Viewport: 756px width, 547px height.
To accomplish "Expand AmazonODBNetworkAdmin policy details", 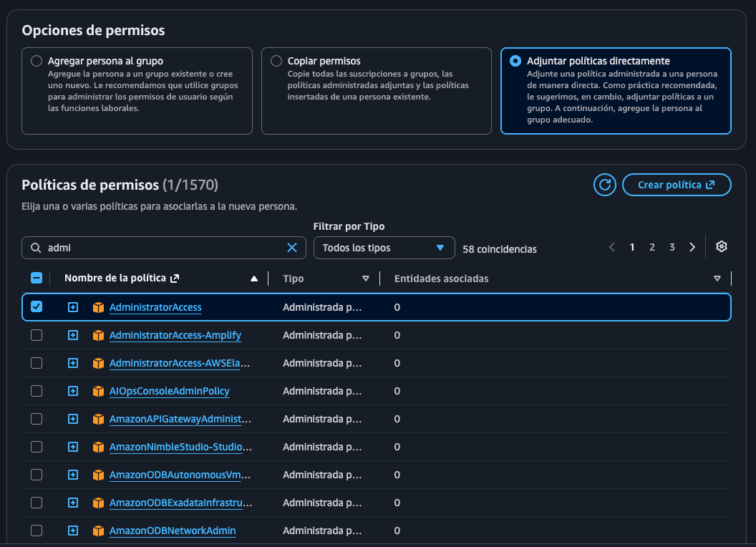I will pyautogui.click(x=73, y=531).
